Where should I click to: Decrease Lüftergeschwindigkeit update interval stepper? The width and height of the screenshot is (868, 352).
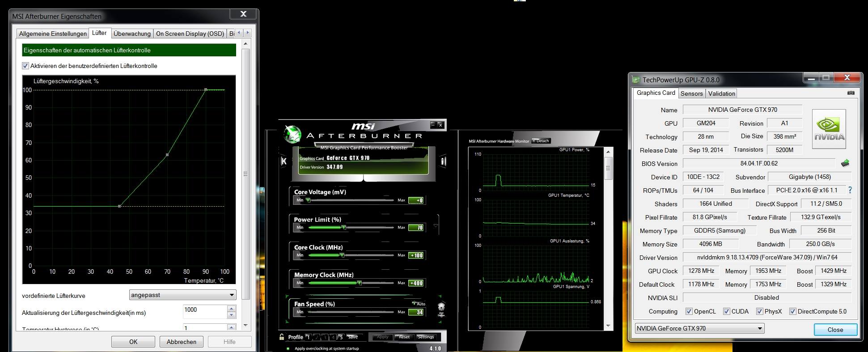[231, 315]
